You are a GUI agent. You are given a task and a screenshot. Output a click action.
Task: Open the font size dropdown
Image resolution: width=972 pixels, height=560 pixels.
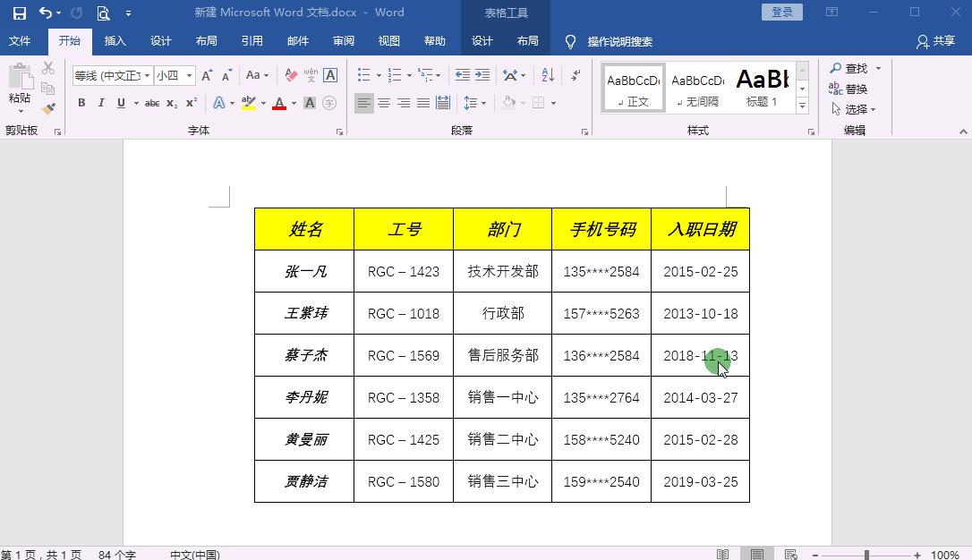coord(189,74)
